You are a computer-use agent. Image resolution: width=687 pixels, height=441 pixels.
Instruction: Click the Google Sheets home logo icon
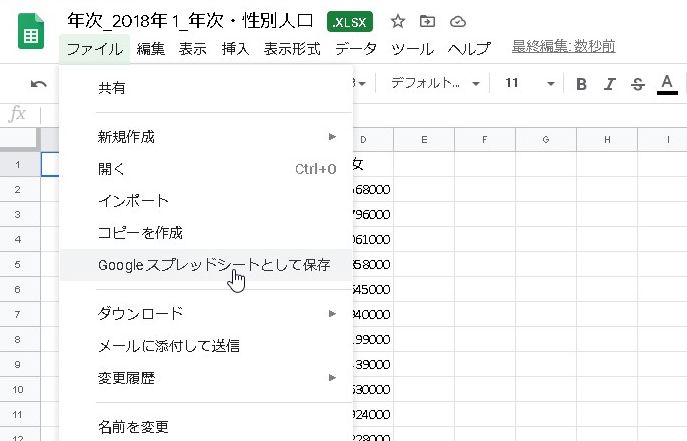click(31, 37)
